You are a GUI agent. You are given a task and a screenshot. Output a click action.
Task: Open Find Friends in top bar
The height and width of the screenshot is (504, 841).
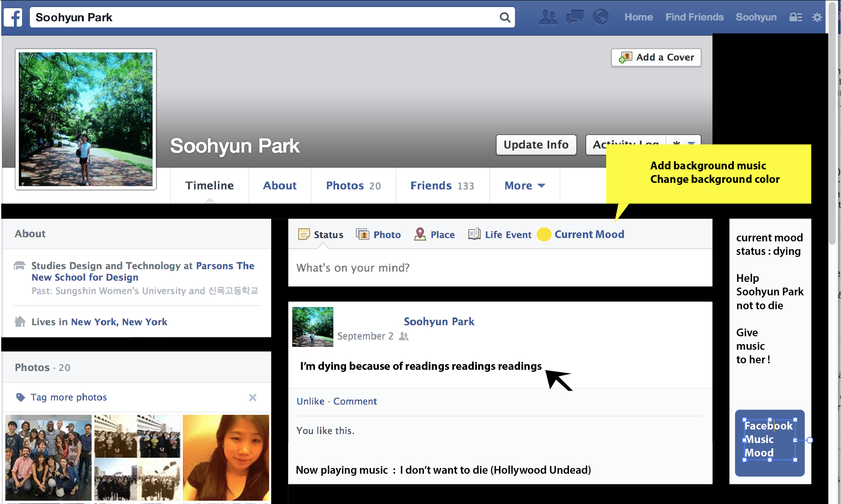(694, 17)
